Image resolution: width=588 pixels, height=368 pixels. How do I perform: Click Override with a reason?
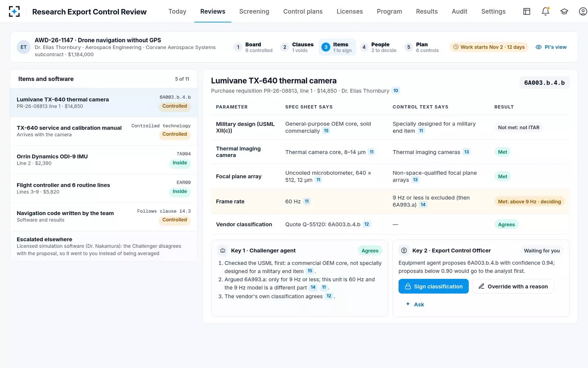tap(513, 286)
